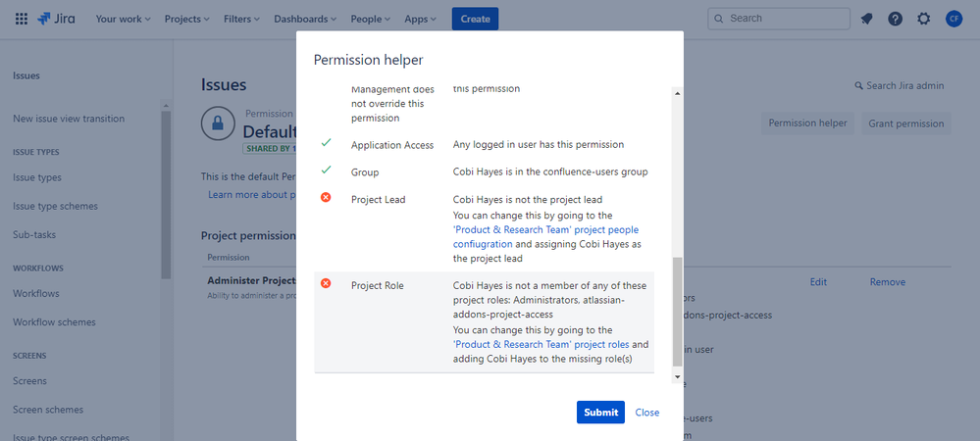Expand the Apps dropdown menu
This screenshot has width=980, height=441.
[x=420, y=19]
